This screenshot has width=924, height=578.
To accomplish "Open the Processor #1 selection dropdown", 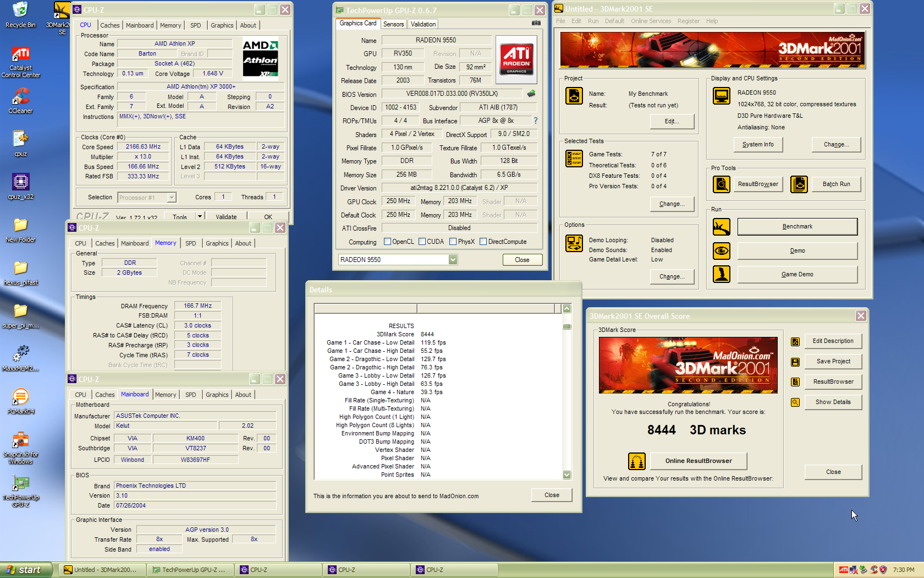I will click(x=172, y=197).
